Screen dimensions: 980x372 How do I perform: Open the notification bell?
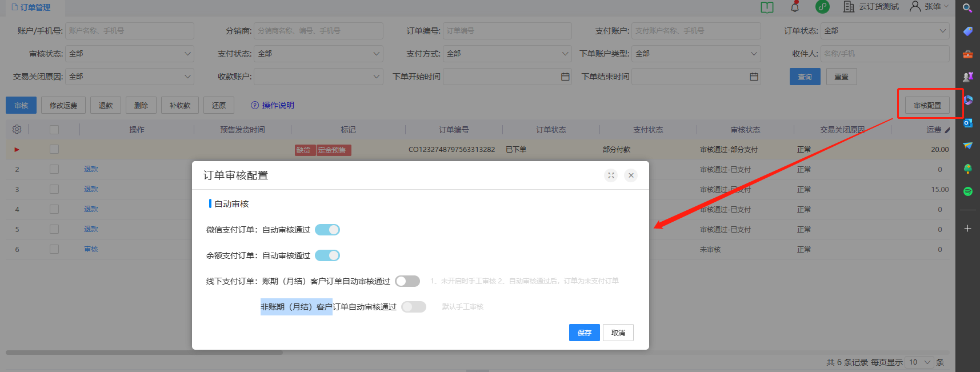[795, 7]
